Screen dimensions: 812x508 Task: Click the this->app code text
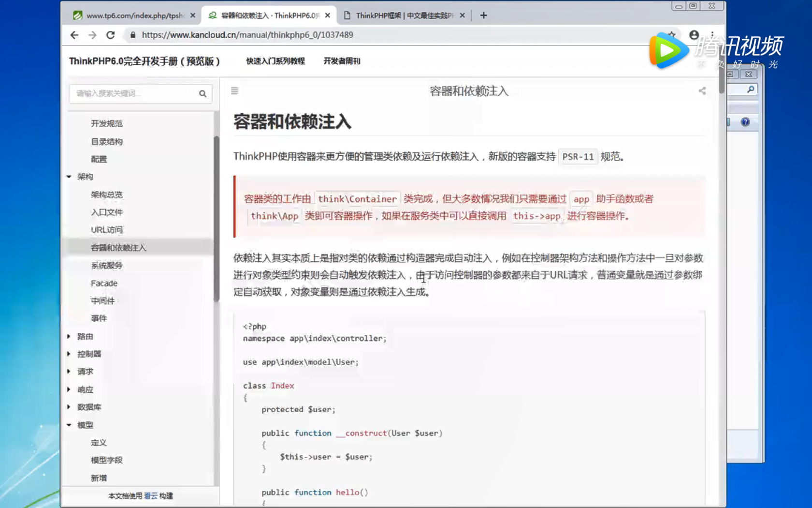[x=536, y=216]
